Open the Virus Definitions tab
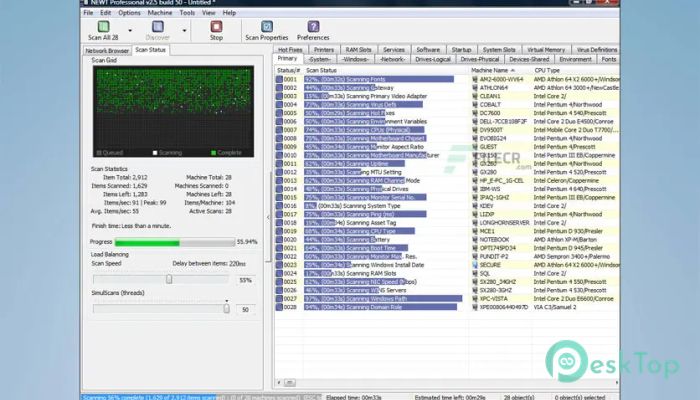This screenshot has height=400, width=700. click(x=596, y=50)
